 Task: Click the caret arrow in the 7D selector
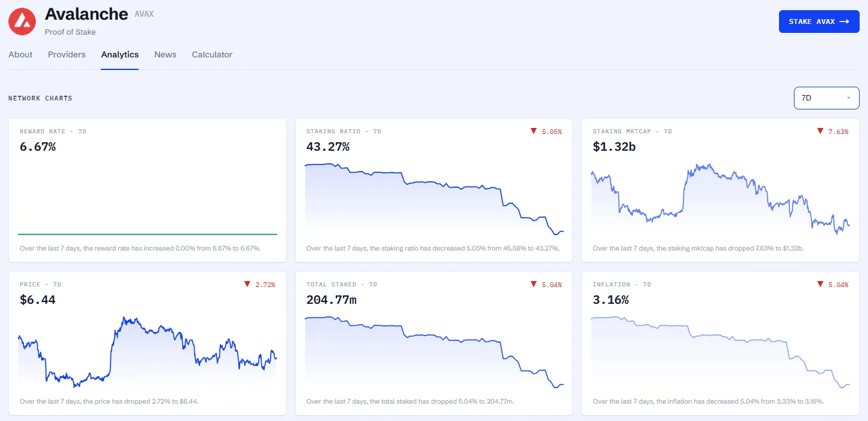(x=848, y=98)
